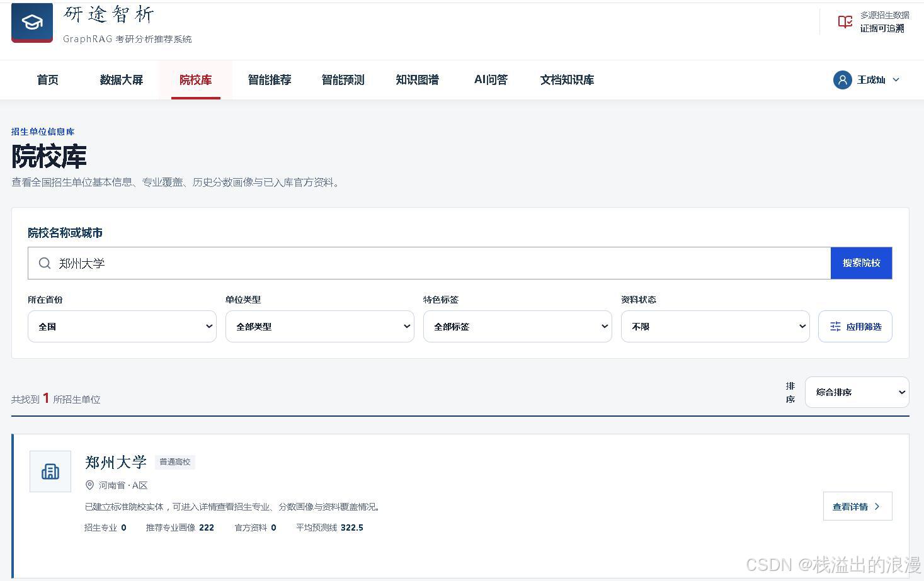Click the 普通高校 tag badge

(175, 462)
